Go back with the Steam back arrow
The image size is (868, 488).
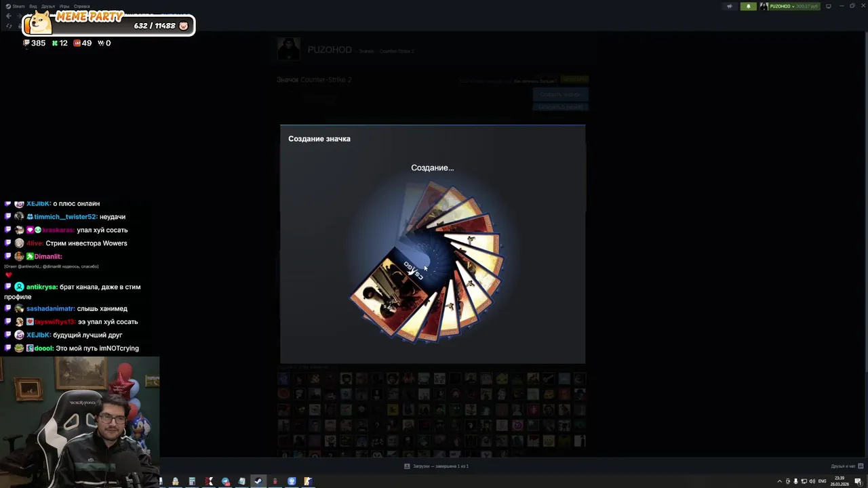click(x=9, y=16)
